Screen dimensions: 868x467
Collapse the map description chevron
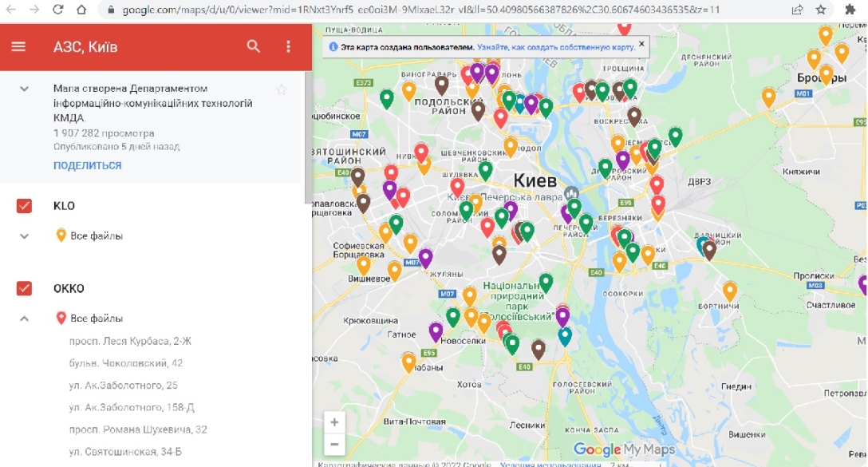pyautogui.click(x=24, y=89)
